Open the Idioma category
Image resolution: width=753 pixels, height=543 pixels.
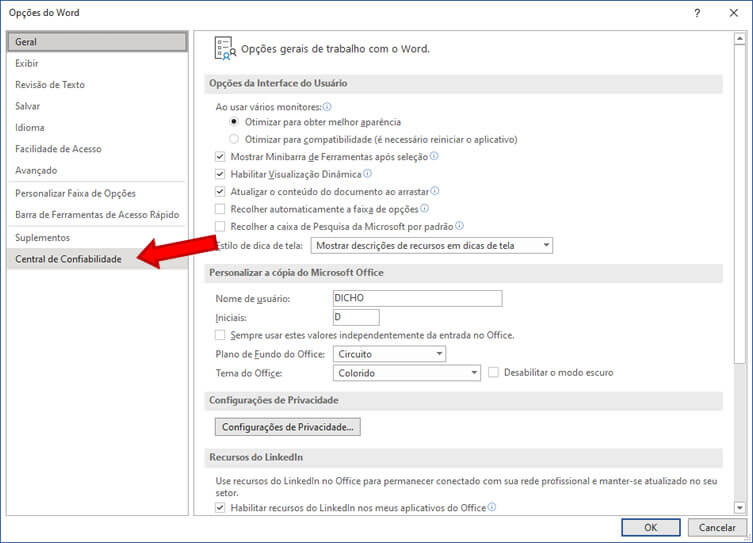[97, 127]
